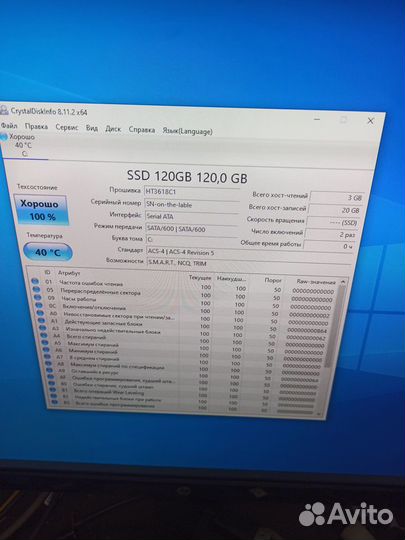Click the Буква тома field C:

192,240
